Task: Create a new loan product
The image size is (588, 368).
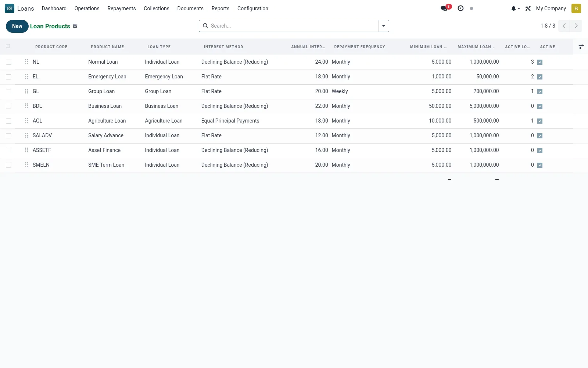Action: pyautogui.click(x=17, y=26)
